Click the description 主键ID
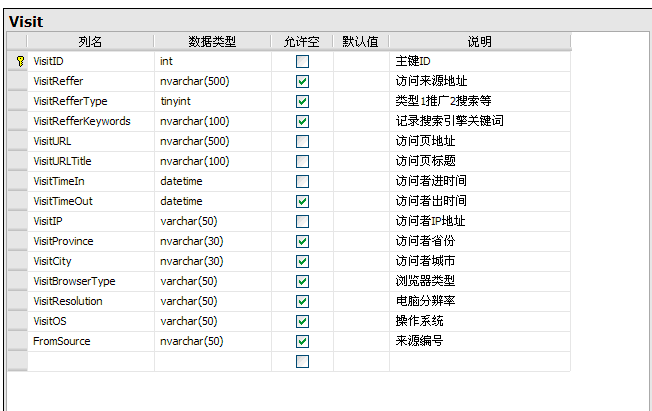 coord(413,61)
